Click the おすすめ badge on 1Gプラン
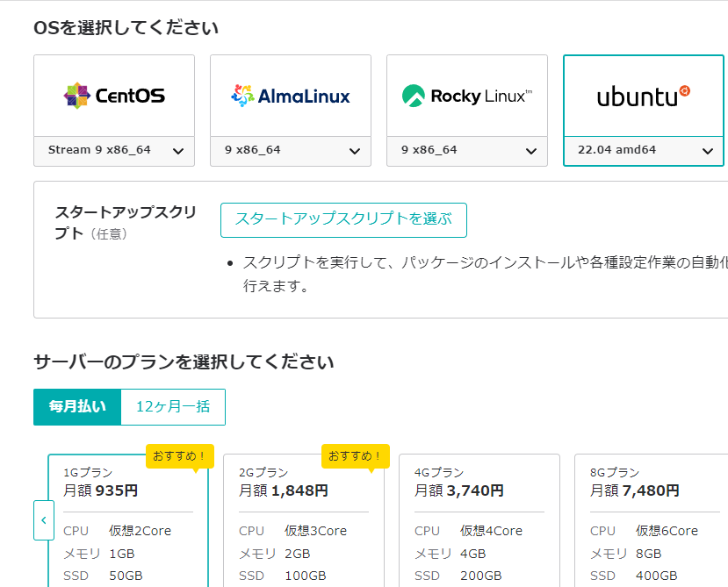728x587 pixels. tap(179, 456)
